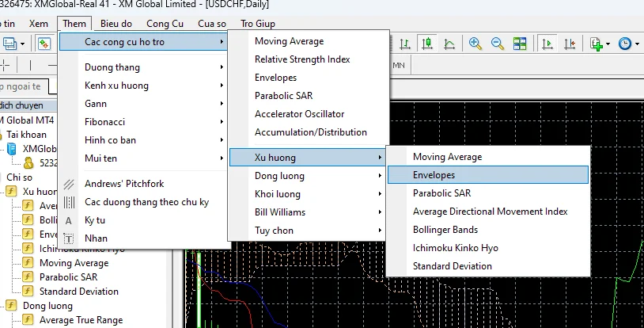The height and width of the screenshot is (328, 644).
Task: Select Standard Deviation in navigator tree
Action: (79, 292)
